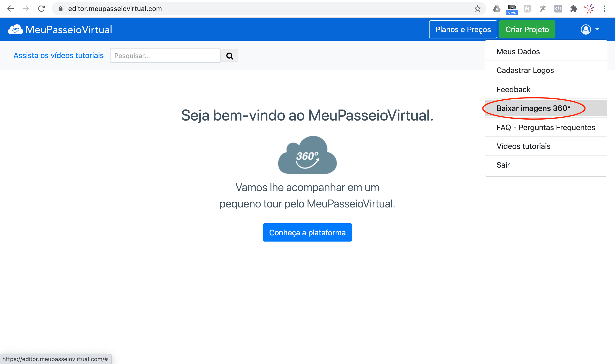
Task: Open Chrome three-dot menu
Action: pyautogui.click(x=604, y=9)
